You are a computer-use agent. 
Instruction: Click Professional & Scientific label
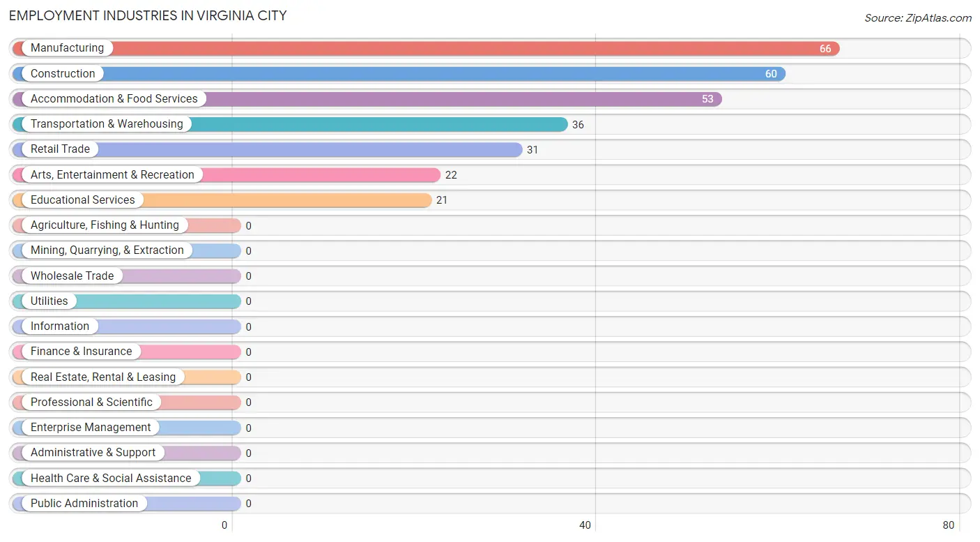(91, 402)
